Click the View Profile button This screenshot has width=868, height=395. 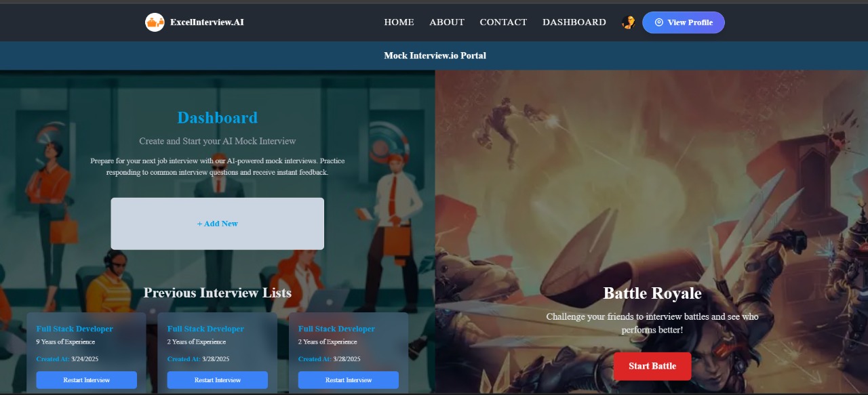684,22
